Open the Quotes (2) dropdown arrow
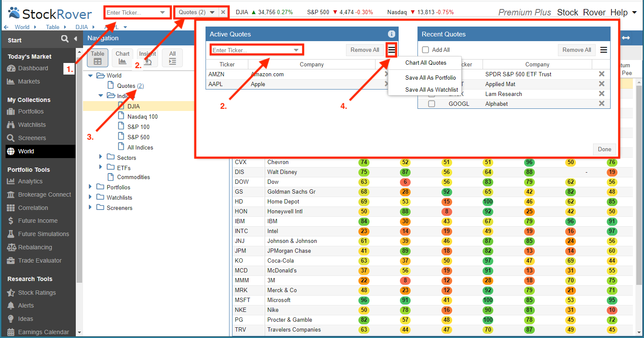Image resolution: width=644 pixels, height=338 pixels. pyautogui.click(x=212, y=12)
